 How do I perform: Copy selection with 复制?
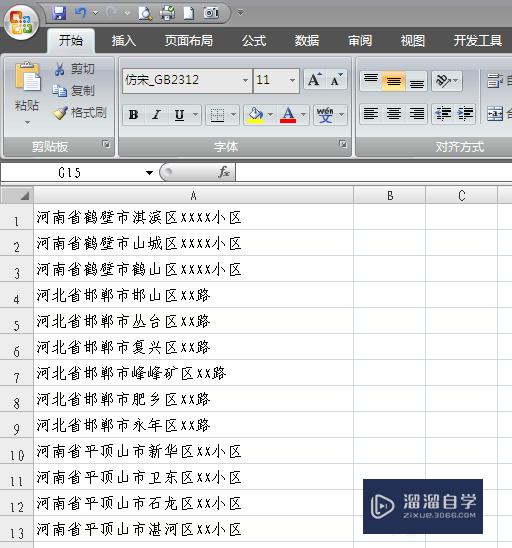74,91
